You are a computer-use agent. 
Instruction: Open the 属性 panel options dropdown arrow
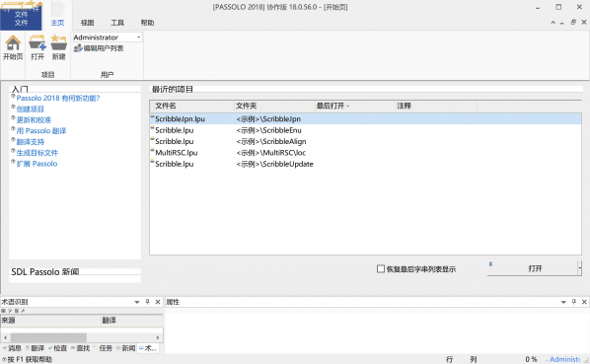pos(563,302)
